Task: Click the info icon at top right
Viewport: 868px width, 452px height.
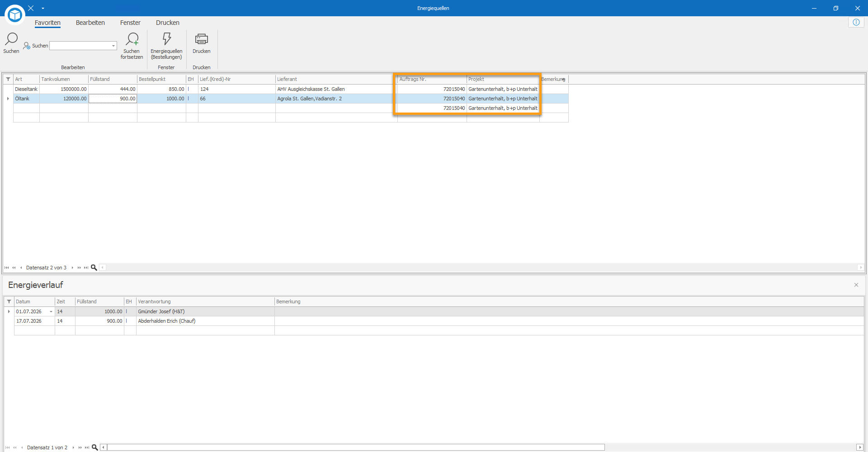Action: click(x=856, y=22)
